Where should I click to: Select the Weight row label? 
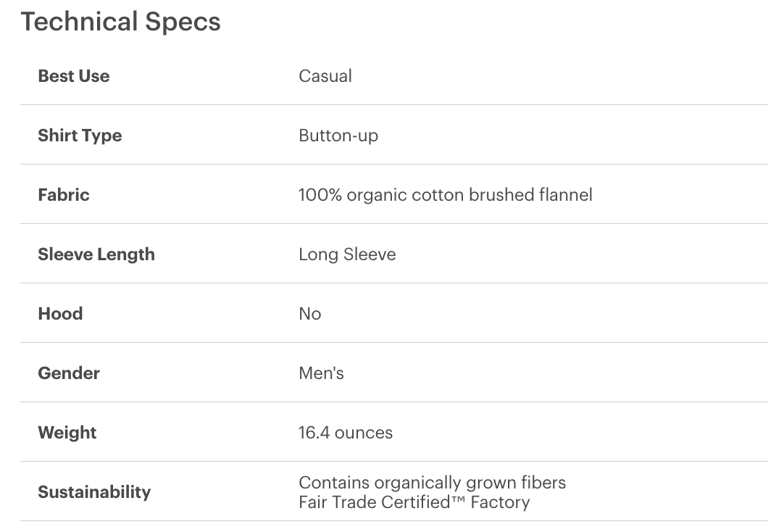(67, 433)
